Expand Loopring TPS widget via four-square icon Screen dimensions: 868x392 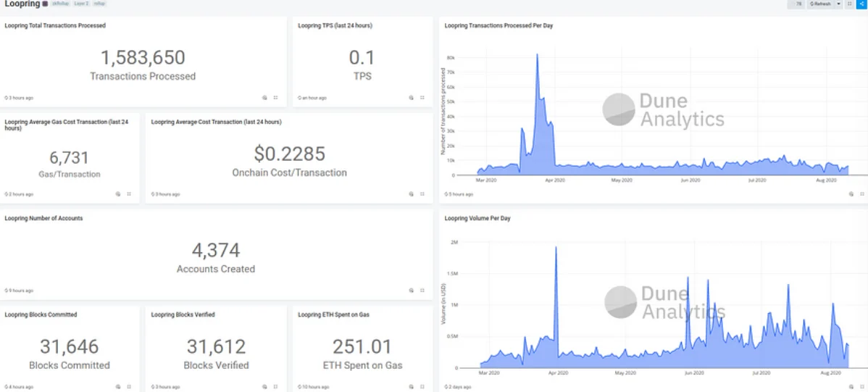coord(422,97)
